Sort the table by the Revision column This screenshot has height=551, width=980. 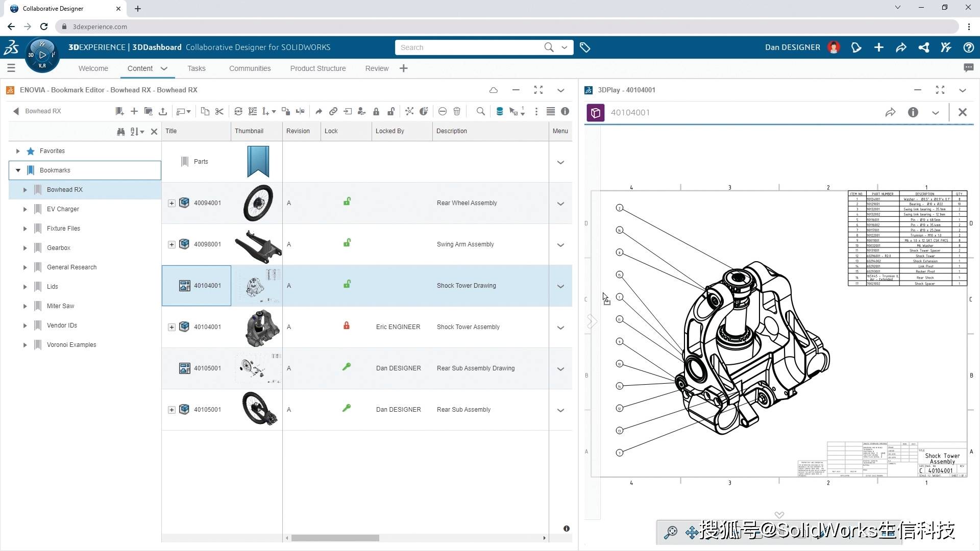[x=302, y=131]
